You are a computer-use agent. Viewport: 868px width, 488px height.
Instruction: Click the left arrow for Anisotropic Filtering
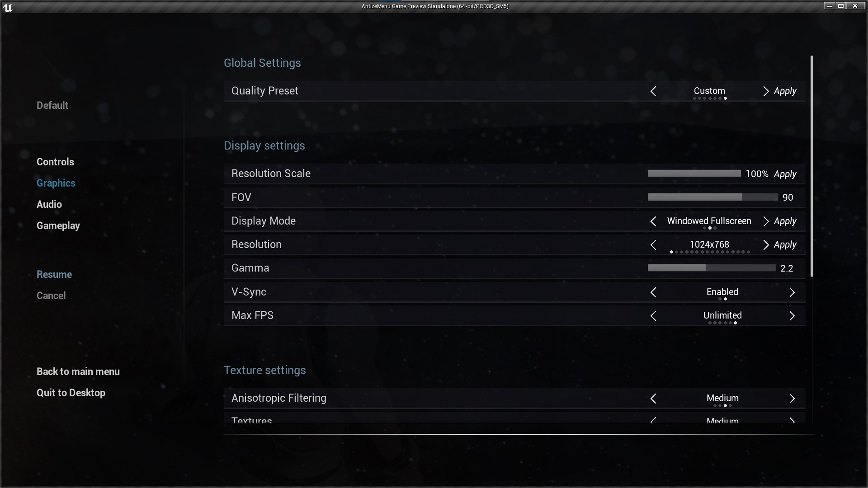click(x=653, y=399)
